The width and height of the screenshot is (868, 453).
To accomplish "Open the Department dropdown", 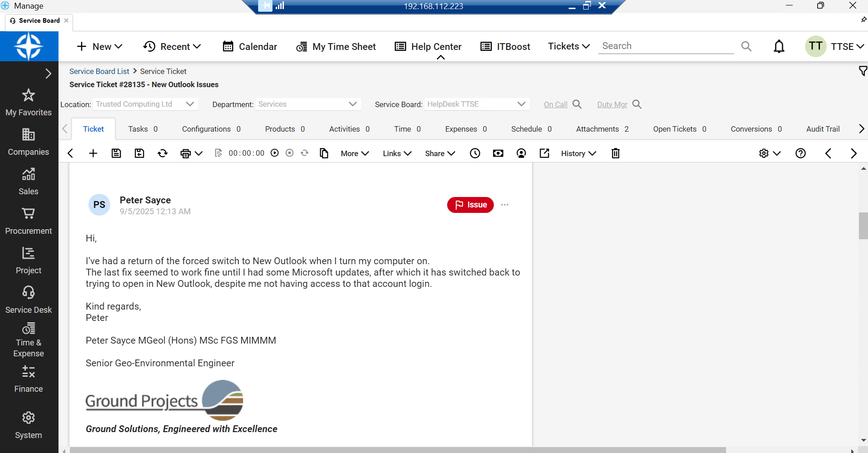I will pos(308,104).
